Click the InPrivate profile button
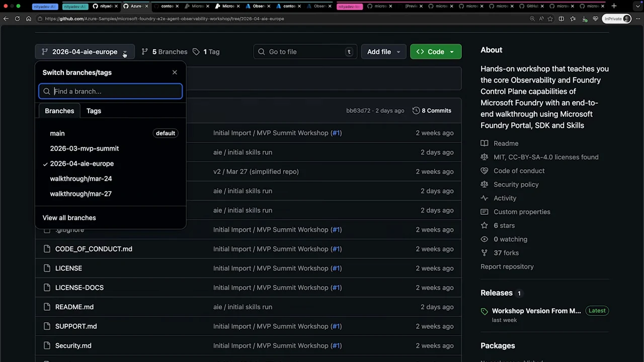Viewport: 644px width, 362px height. click(617, 19)
